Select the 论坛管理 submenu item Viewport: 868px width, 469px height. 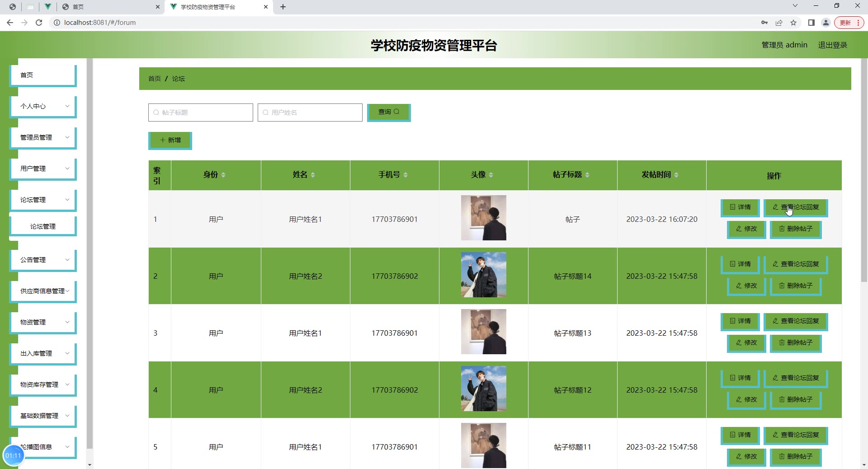(x=43, y=227)
